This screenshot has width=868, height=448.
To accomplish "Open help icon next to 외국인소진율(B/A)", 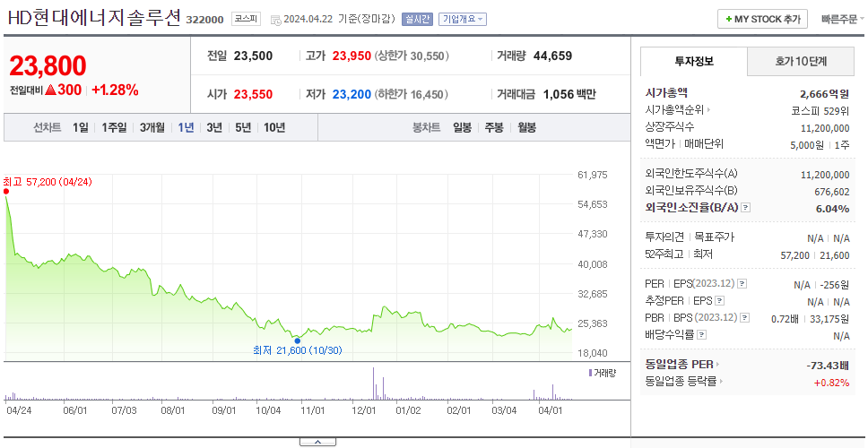I will (x=746, y=208).
